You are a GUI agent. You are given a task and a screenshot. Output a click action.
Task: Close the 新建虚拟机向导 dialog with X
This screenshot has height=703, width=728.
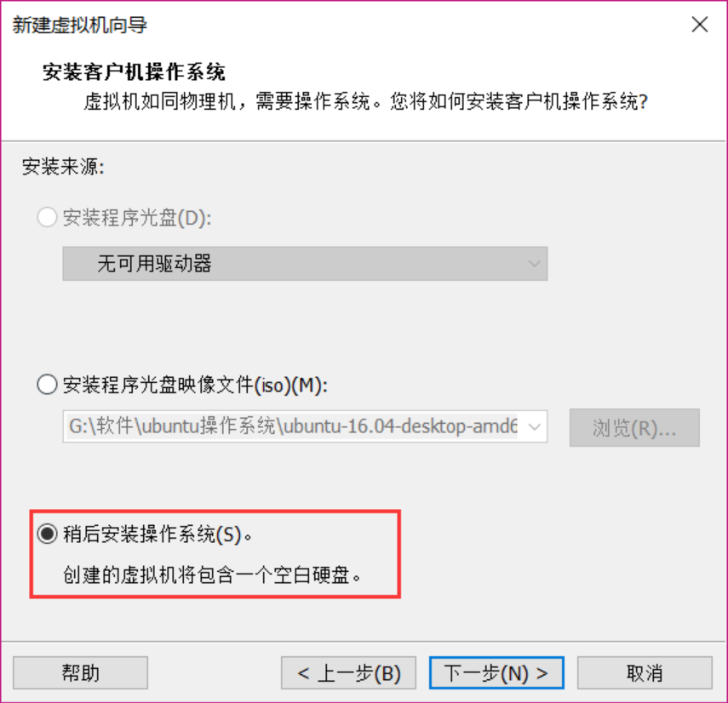click(699, 24)
